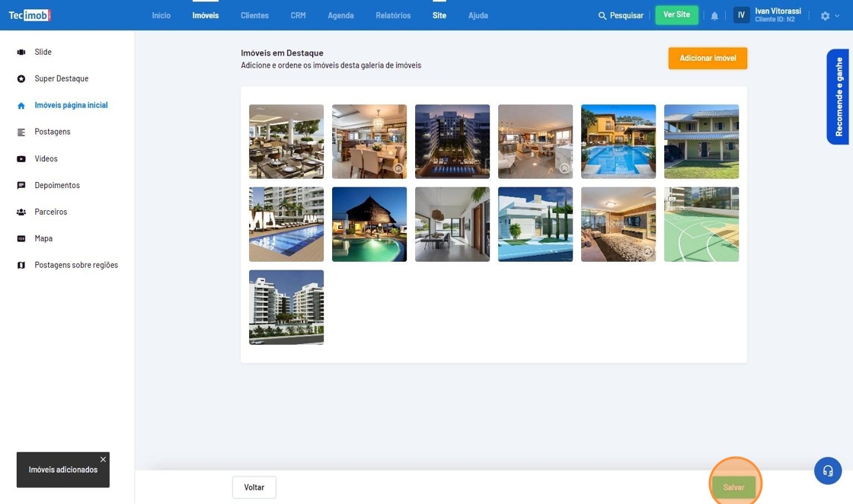This screenshot has height=504, width=853.
Task: Click the Adicionar imóvel button
Action: coord(708,59)
